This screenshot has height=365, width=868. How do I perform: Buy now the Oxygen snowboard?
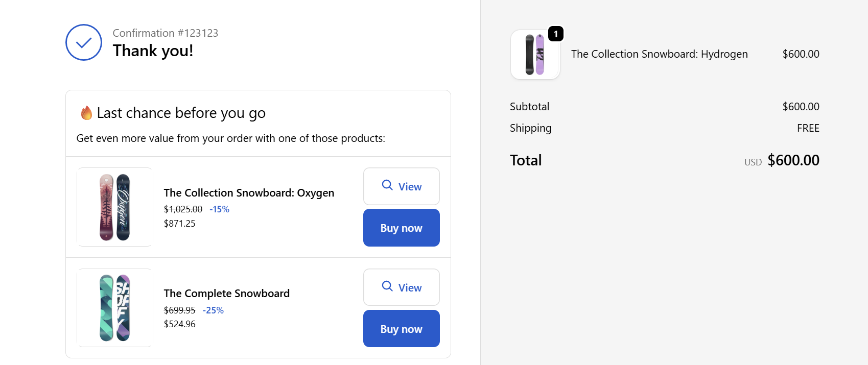(x=402, y=228)
